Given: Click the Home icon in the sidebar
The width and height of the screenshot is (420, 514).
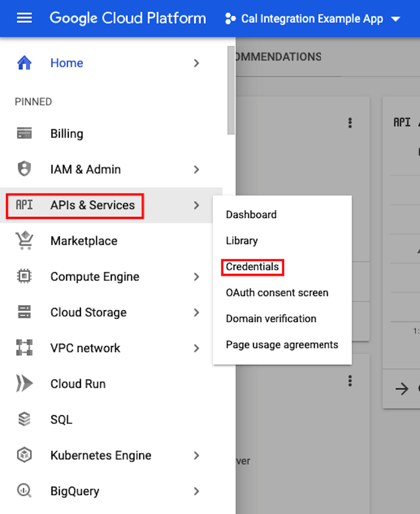Looking at the screenshot, I should tap(23, 62).
